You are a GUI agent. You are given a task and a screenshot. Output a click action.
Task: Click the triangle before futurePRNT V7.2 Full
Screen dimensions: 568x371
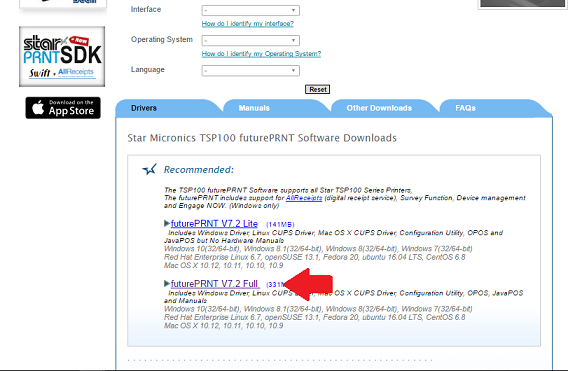click(167, 283)
